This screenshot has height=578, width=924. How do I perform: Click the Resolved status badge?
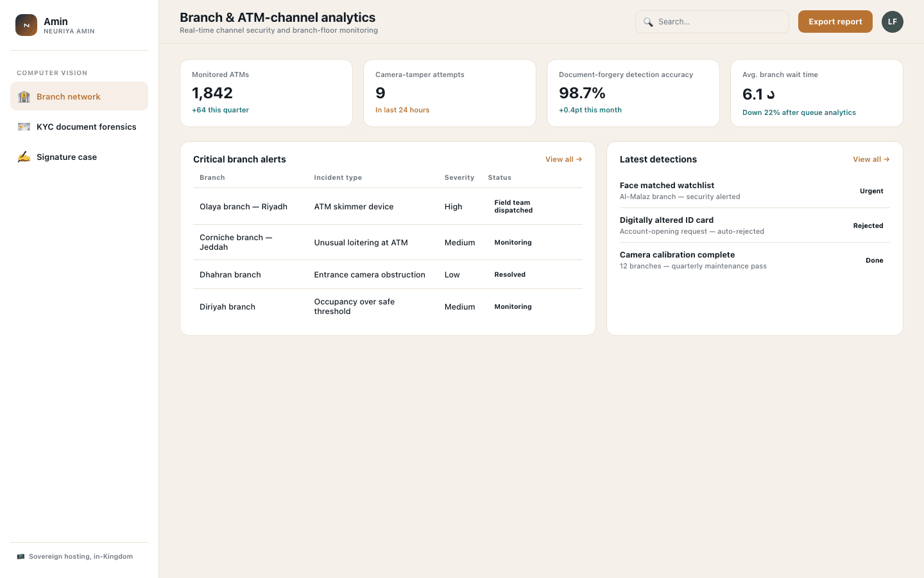[510, 274]
